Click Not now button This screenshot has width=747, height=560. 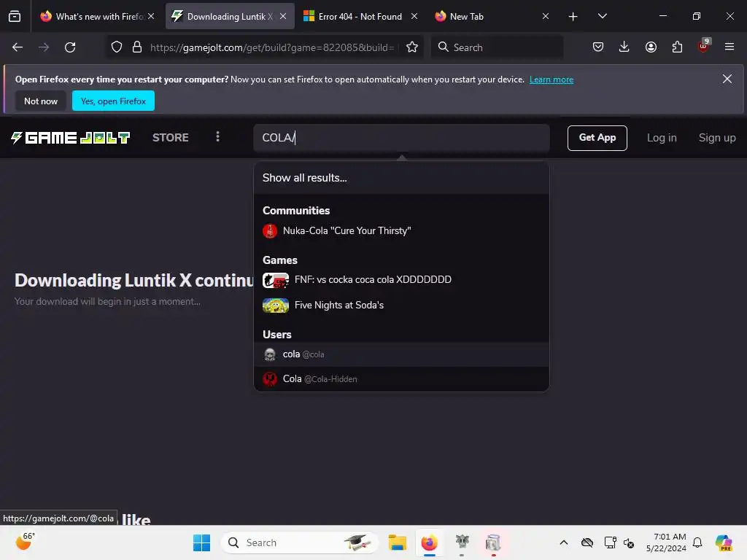pos(41,101)
